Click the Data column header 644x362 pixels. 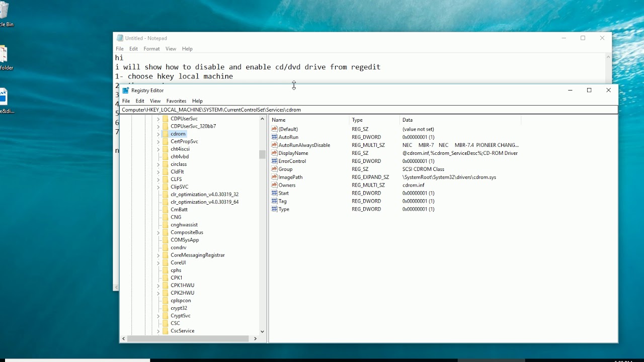point(460,120)
